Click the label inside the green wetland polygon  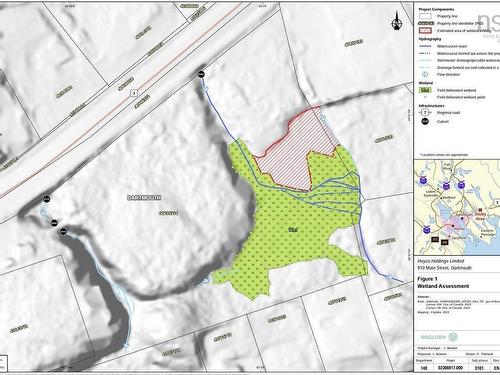click(292, 230)
